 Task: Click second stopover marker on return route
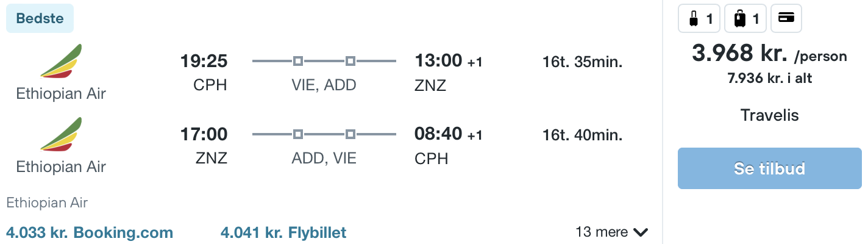click(350, 134)
